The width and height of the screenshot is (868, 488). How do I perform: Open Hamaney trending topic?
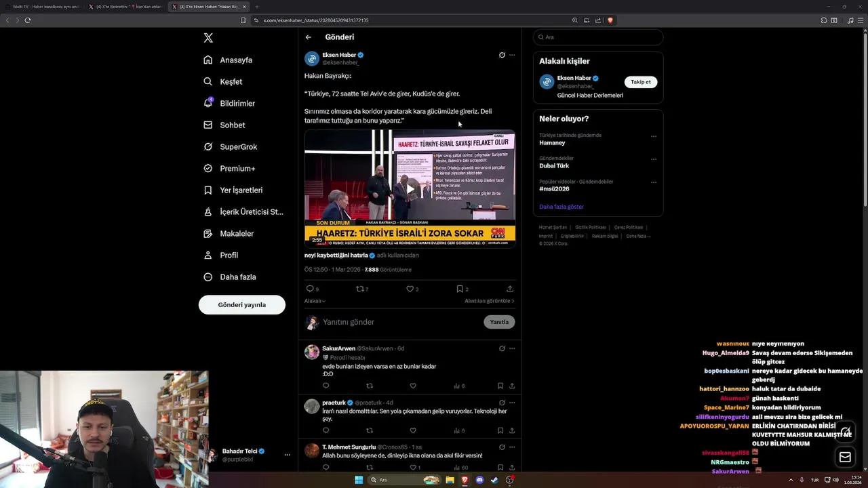point(552,143)
